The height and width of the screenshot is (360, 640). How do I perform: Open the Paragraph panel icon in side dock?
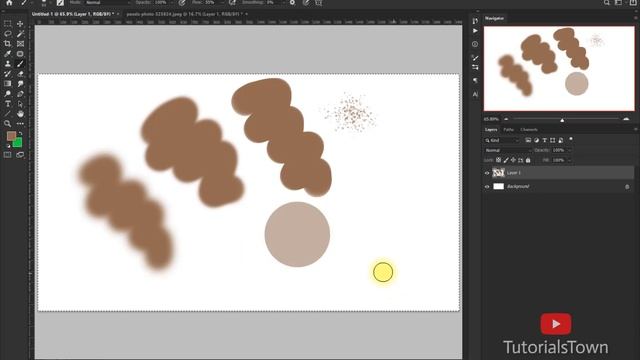pos(475,81)
